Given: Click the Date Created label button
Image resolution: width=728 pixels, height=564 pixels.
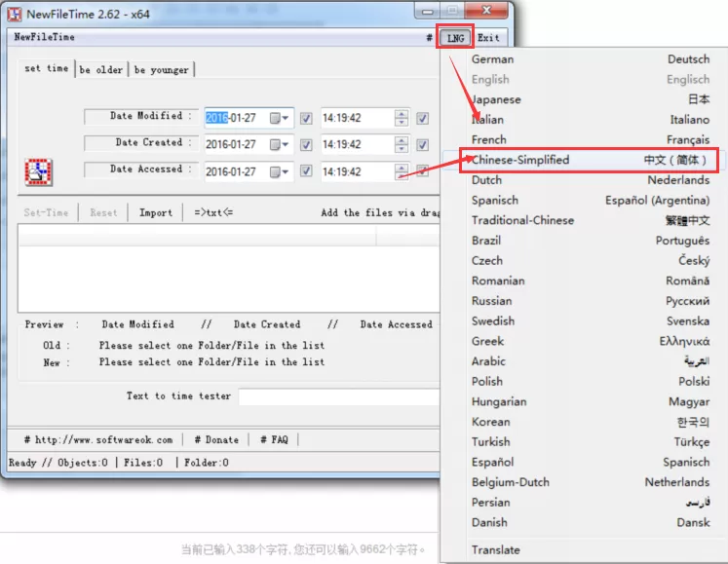Looking at the screenshot, I should 141,142.
